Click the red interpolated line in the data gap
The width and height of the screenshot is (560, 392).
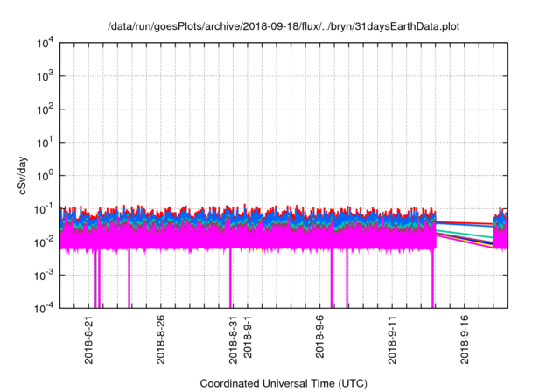point(465,223)
